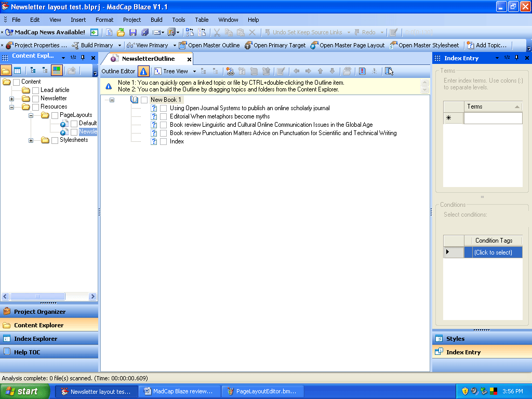Screen dimensions: 532x399
Task: Tick the Newsletter folder checkbox
Action: coord(36,99)
